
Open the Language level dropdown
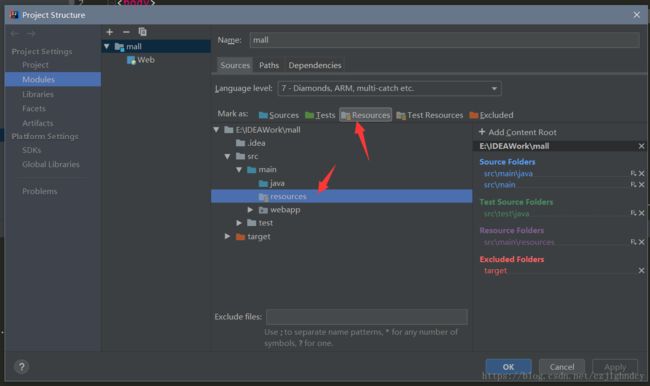click(x=390, y=88)
